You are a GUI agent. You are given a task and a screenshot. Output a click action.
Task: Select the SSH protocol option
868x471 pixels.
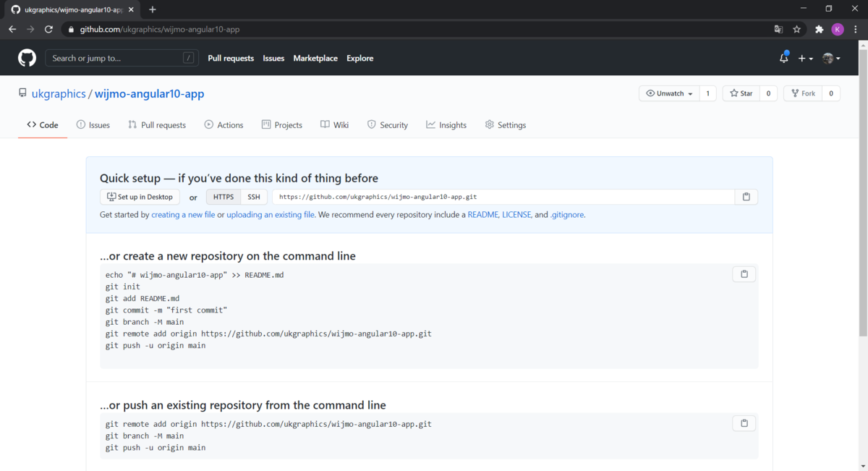pyautogui.click(x=254, y=197)
